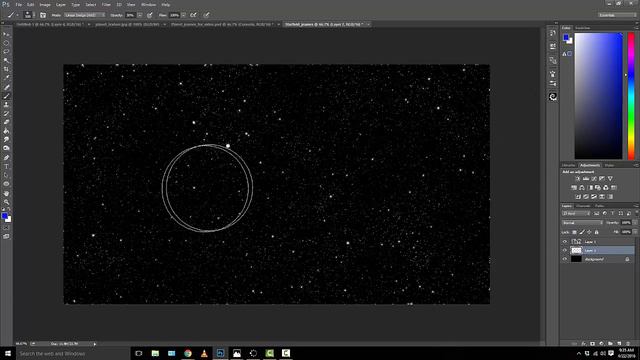The height and width of the screenshot is (360, 640).
Task: Click the blue foreground color swatch in toolbox
Action: tap(4, 216)
